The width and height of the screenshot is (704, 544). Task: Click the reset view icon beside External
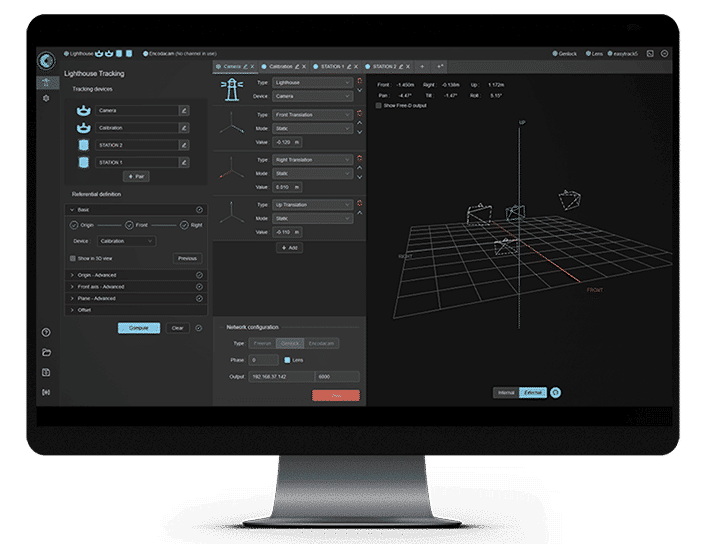click(x=556, y=392)
